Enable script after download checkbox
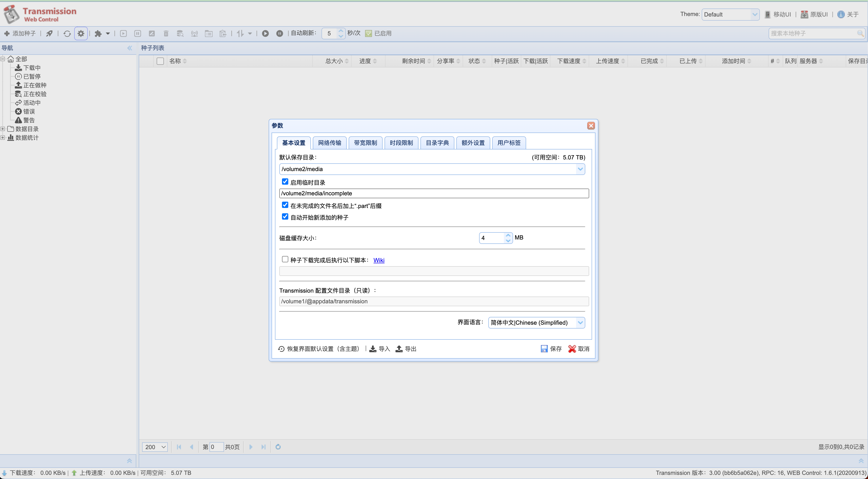Viewport: 868px width, 479px height. click(x=285, y=259)
